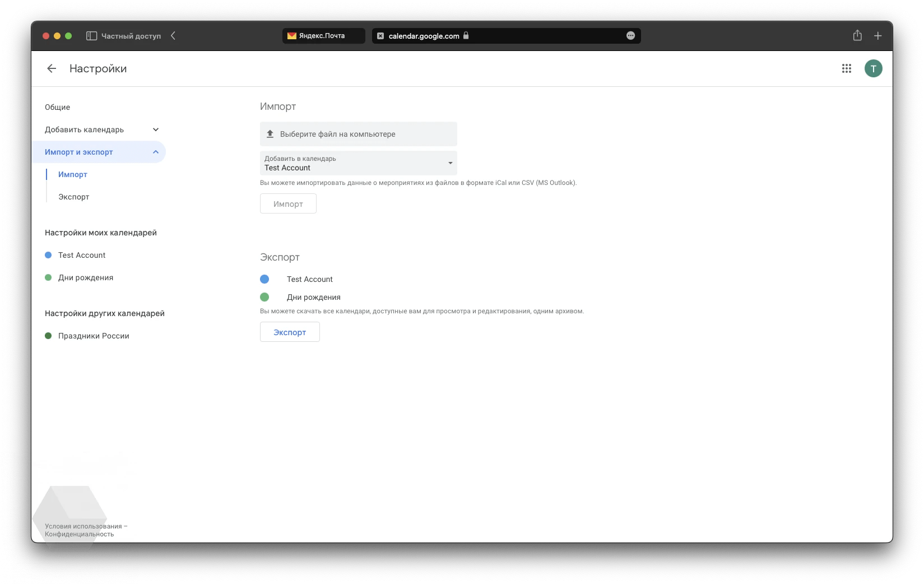Image resolution: width=924 pixels, height=584 pixels.
Task: Select the calendar.google.com address bar
Action: tap(506, 36)
